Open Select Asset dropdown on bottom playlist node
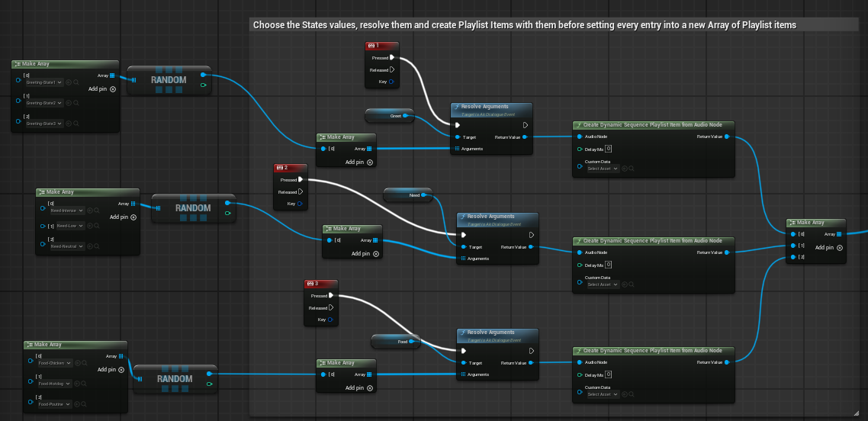 603,394
